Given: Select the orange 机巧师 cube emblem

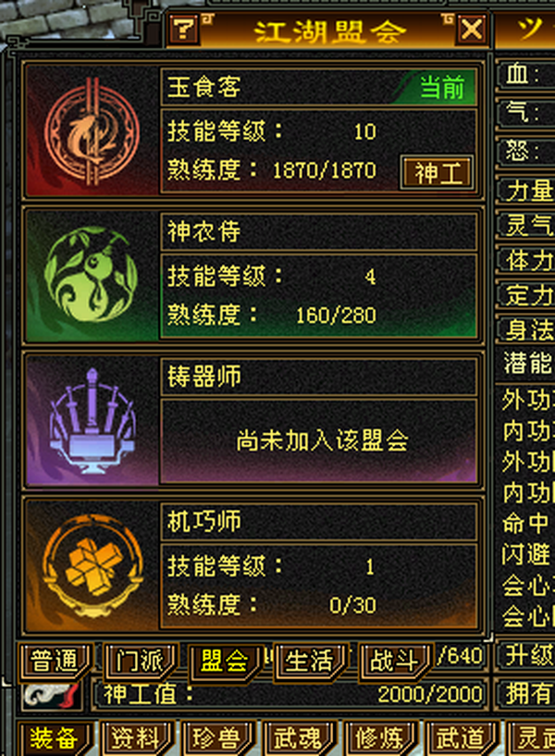Looking at the screenshot, I should [x=92, y=565].
